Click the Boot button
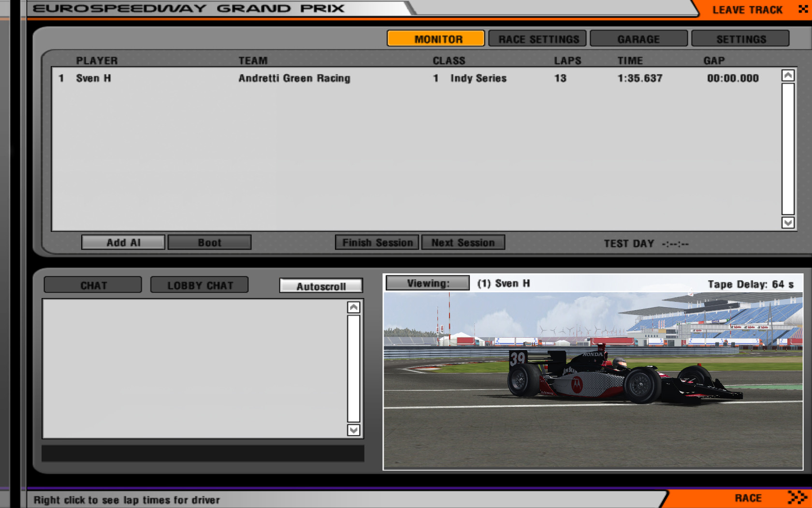This screenshot has height=508, width=812. click(209, 242)
